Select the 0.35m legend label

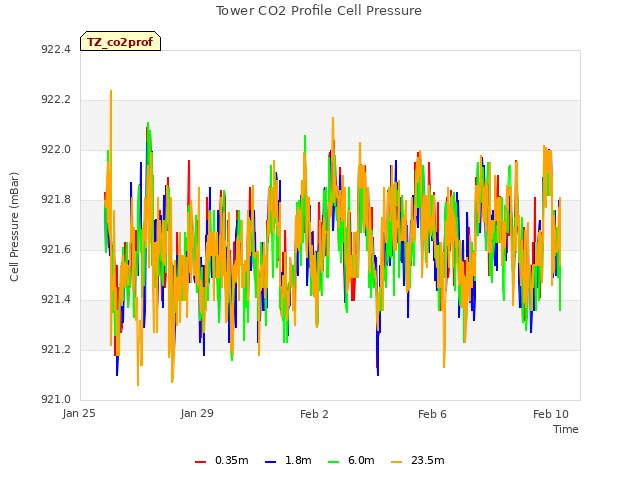(x=231, y=460)
